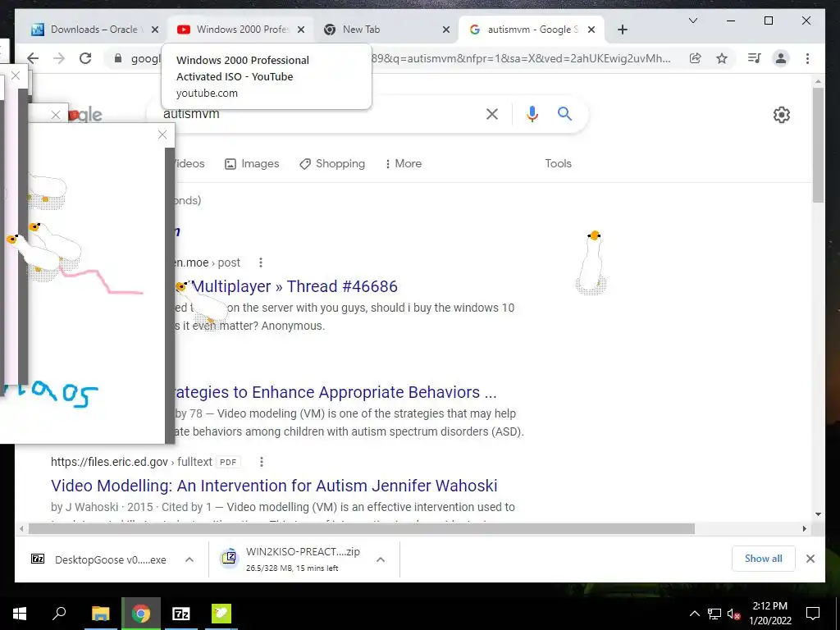Screen dimensions: 840x630
Task: Open options for the eric.ed.gov result
Action: (262, 462)
